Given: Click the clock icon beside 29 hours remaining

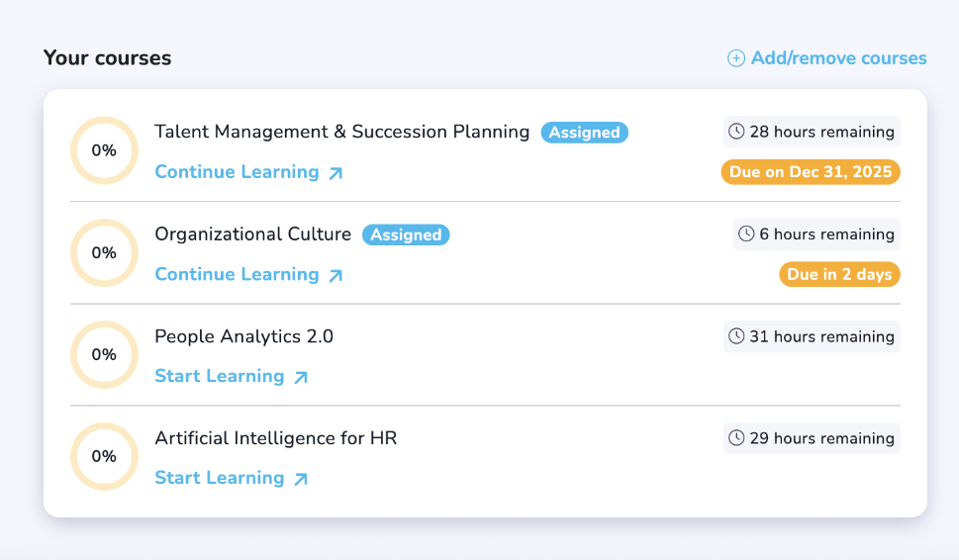Looking at the screenshot, I should point(736,438).
